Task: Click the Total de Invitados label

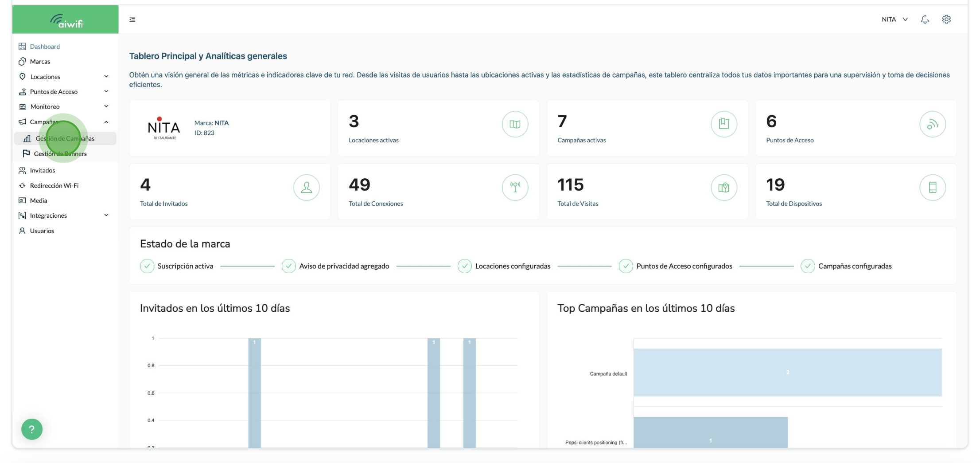Action: click(163, 204)
